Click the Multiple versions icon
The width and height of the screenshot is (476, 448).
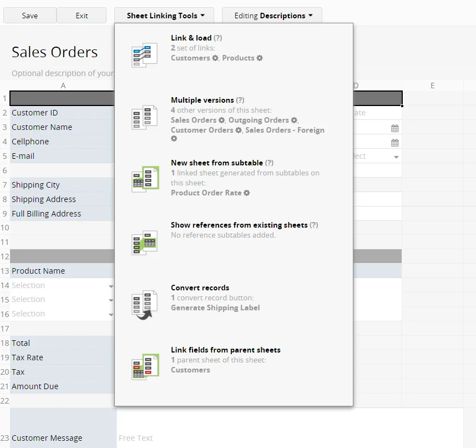[x=144, y=118]
